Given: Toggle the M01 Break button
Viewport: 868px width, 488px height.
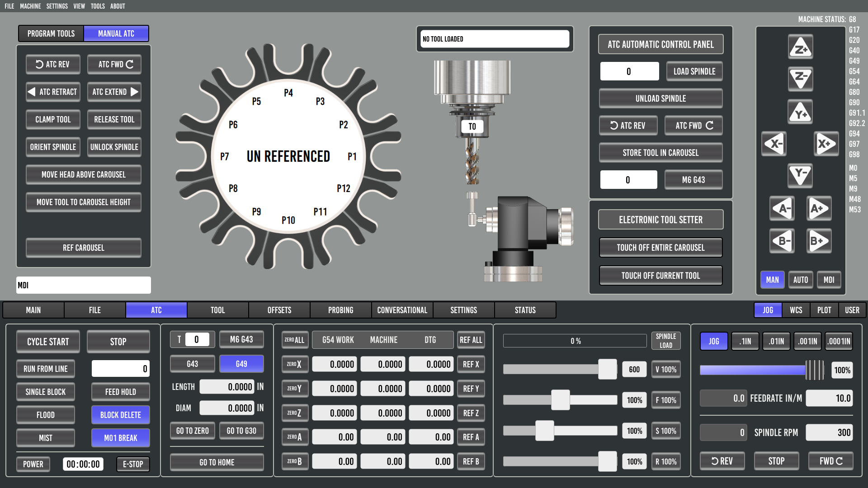Looking at the screenshot, I should (x=120, y=438).
